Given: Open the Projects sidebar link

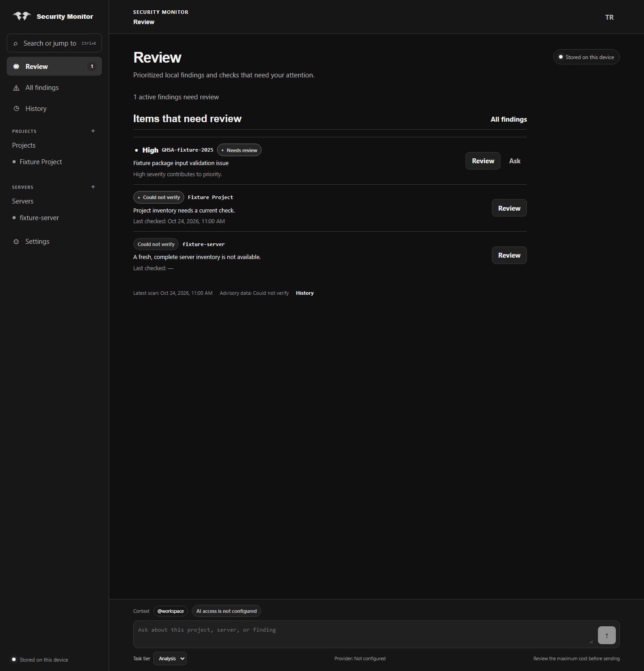Looking at the screenshot, I should 24,145.
